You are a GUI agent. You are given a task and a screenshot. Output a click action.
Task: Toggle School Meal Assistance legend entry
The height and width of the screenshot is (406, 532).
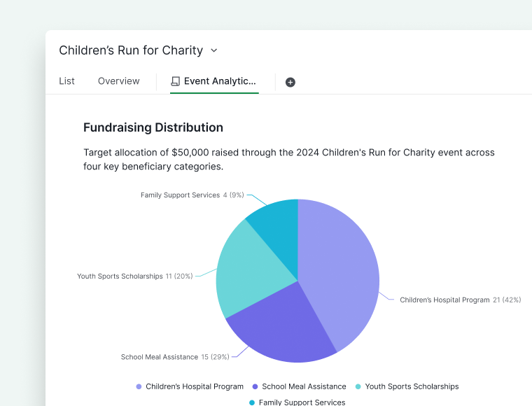[298, 386]
